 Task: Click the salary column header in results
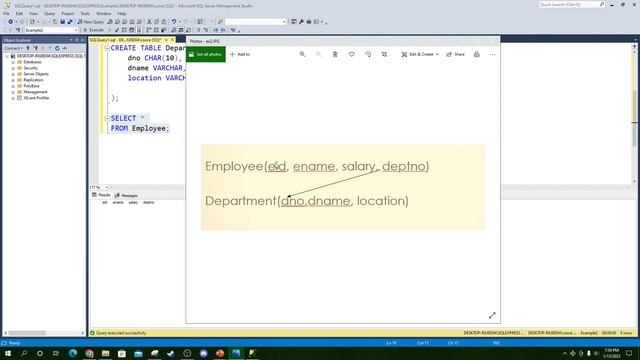(x=133, y=202)
